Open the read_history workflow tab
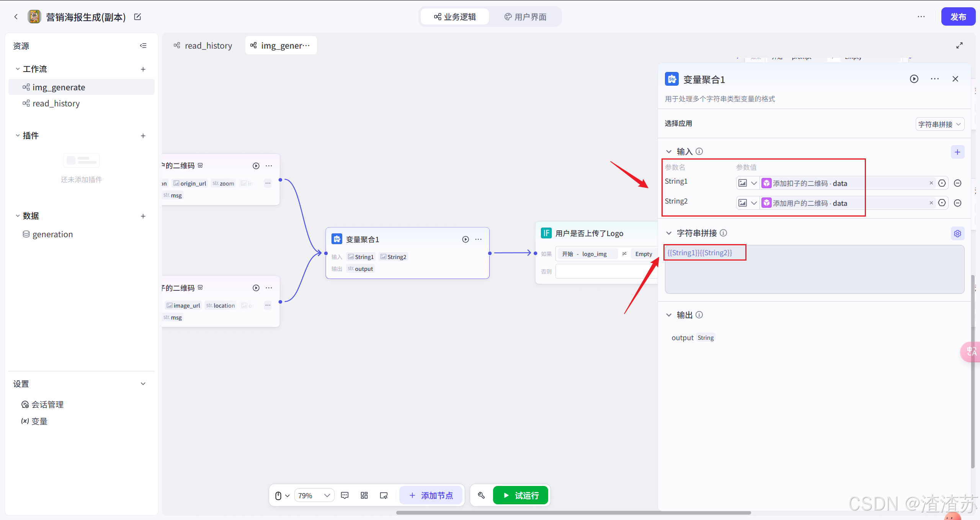 coord(203,46)
